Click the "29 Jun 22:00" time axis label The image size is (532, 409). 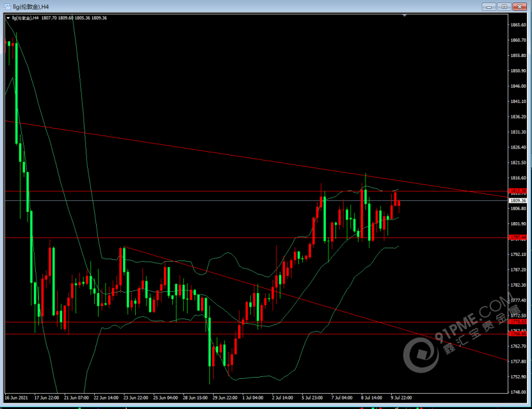click(x=225, y=397)
